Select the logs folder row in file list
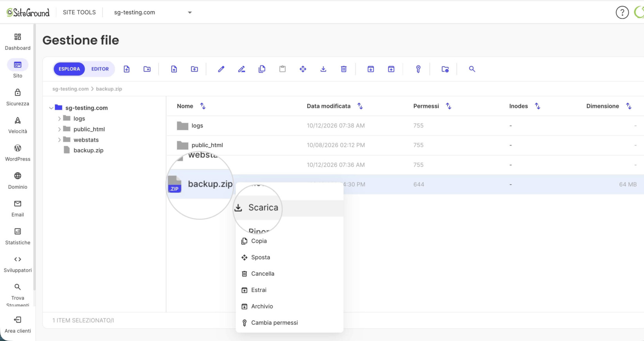The image size is (644, 341). (405, 126)
